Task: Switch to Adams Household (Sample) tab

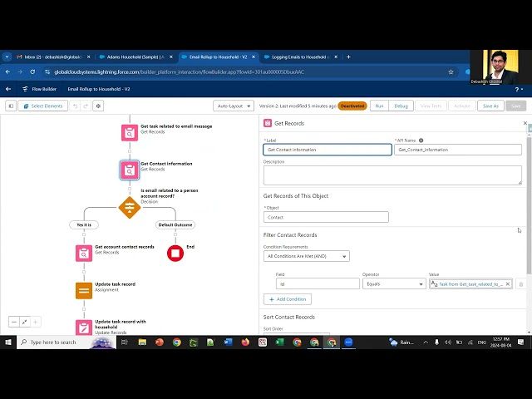Action: tap(135, 57)
